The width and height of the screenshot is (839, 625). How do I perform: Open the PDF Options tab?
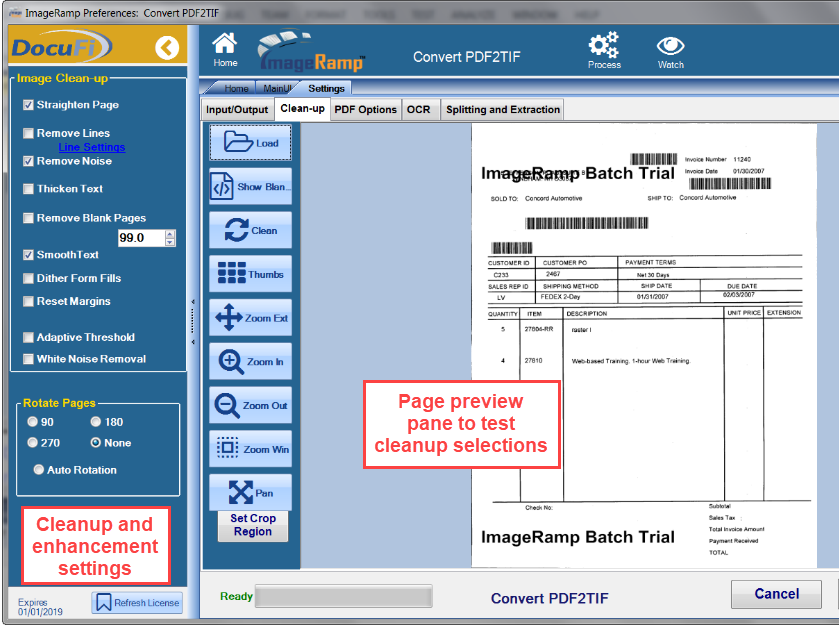[365, 110]
